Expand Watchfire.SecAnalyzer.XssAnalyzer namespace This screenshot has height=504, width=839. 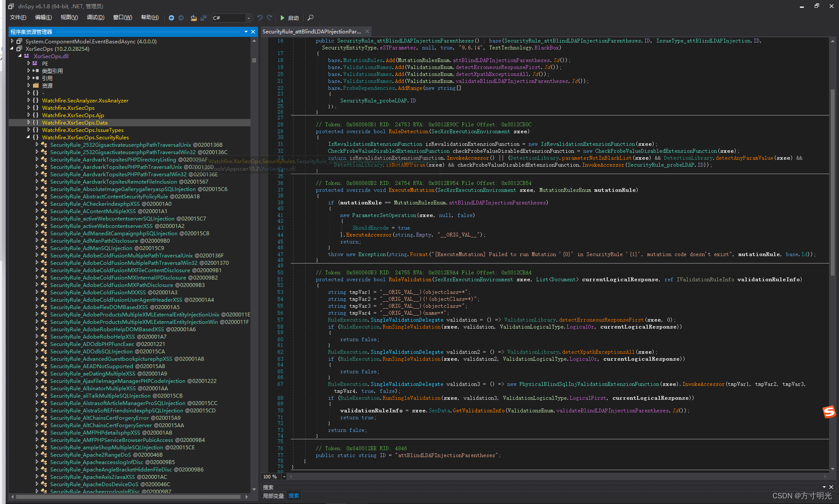click(x=29, y=100)
